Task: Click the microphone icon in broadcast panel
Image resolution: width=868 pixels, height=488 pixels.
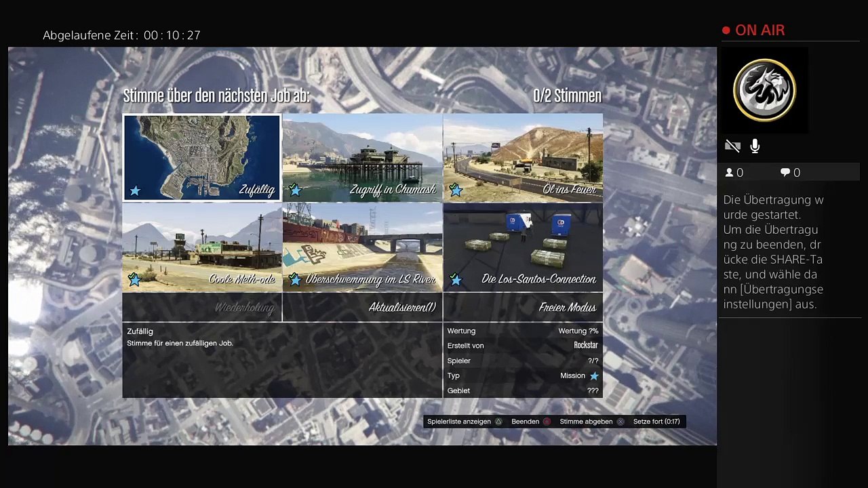Action: tap(755, 146)
